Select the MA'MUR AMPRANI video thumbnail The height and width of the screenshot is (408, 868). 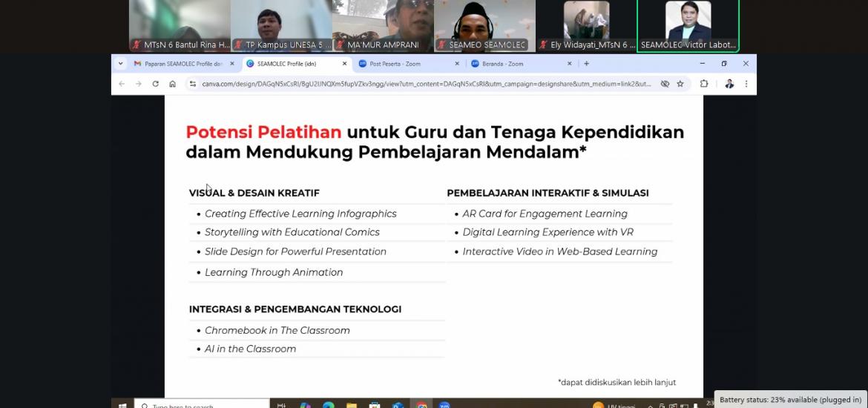pyautogui.click(x=383, y=26)
